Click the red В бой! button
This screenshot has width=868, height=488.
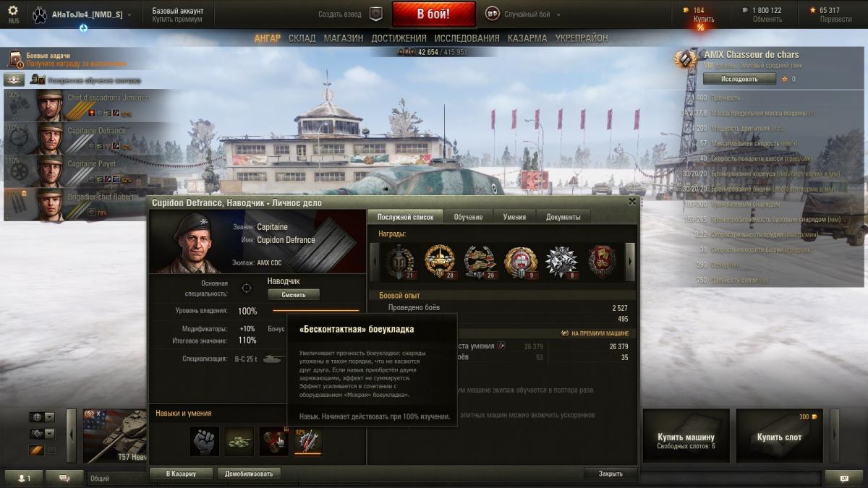tap(434, 14)
